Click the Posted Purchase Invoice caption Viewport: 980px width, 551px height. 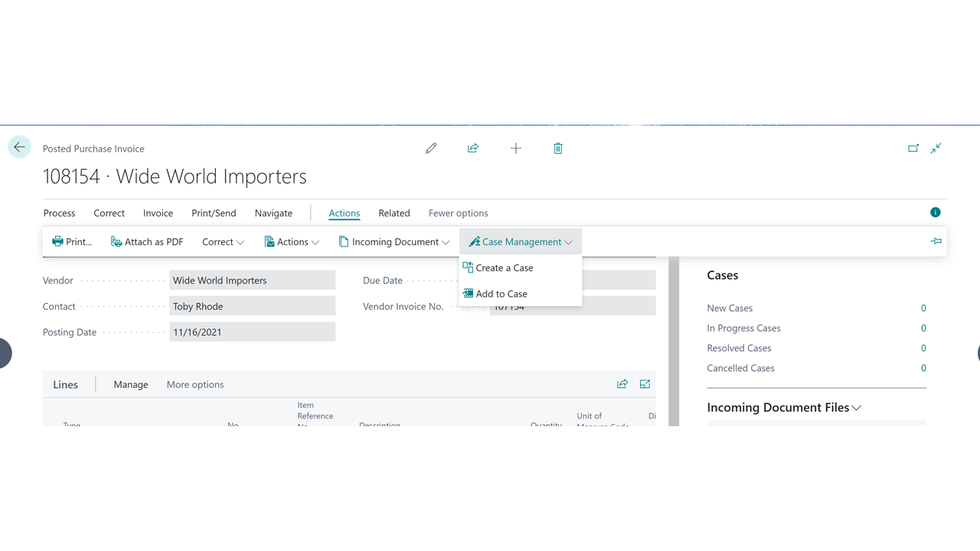pos(93,148)
